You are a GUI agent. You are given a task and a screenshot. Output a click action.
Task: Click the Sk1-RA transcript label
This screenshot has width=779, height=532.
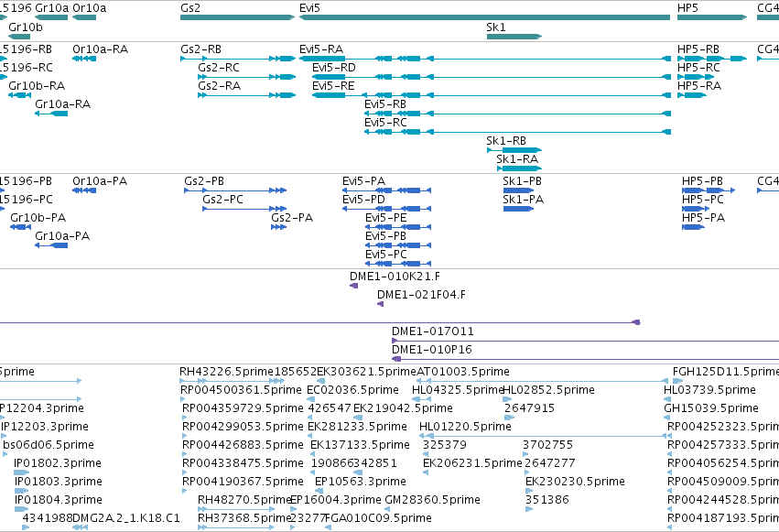pos(517,159)
